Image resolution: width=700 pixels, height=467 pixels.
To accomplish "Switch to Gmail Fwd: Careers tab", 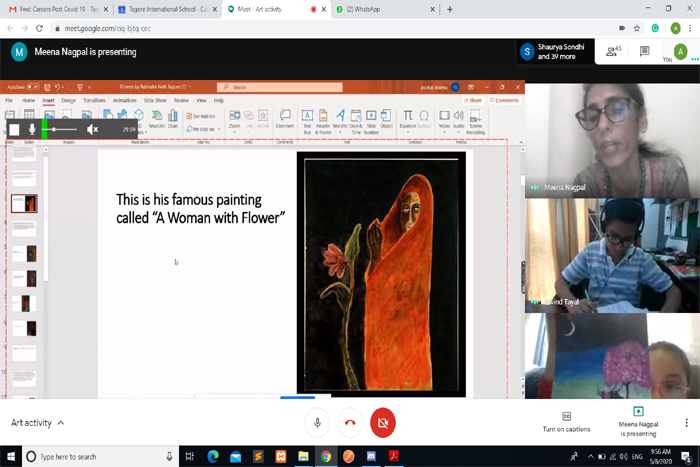I will click(58, 9).
